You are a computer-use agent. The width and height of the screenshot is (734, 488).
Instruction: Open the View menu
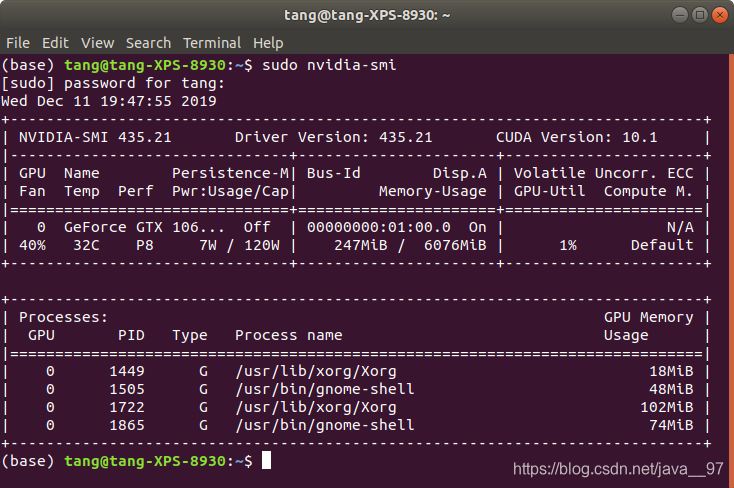click(x=97, y=43)
